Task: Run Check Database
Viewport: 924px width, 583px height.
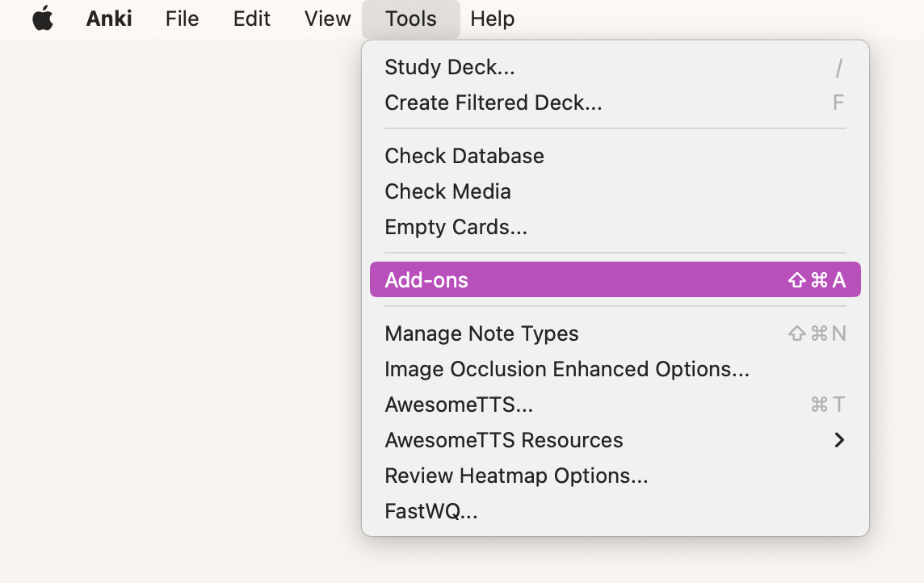Action: (x=615, y=156)
